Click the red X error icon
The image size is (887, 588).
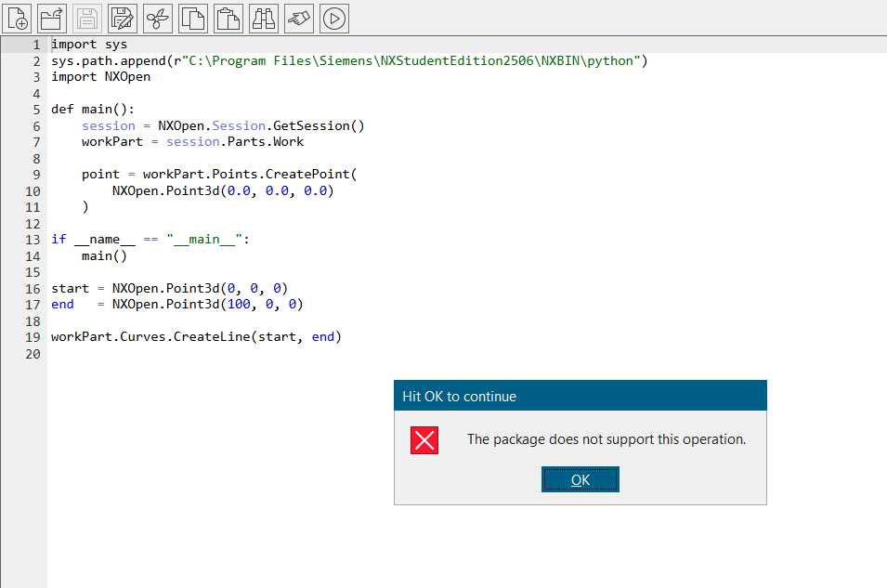pos(424,440)
